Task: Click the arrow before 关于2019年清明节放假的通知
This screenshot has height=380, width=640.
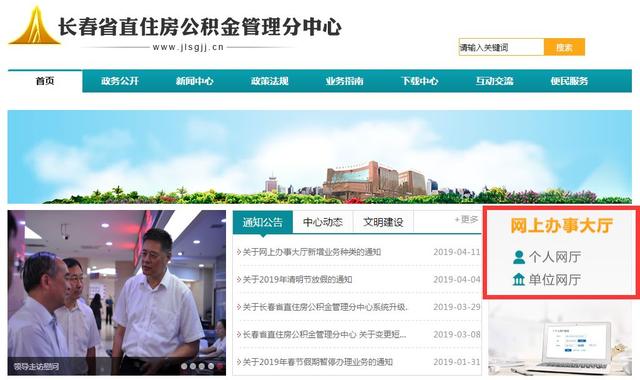Action: (x=239, y=280)
